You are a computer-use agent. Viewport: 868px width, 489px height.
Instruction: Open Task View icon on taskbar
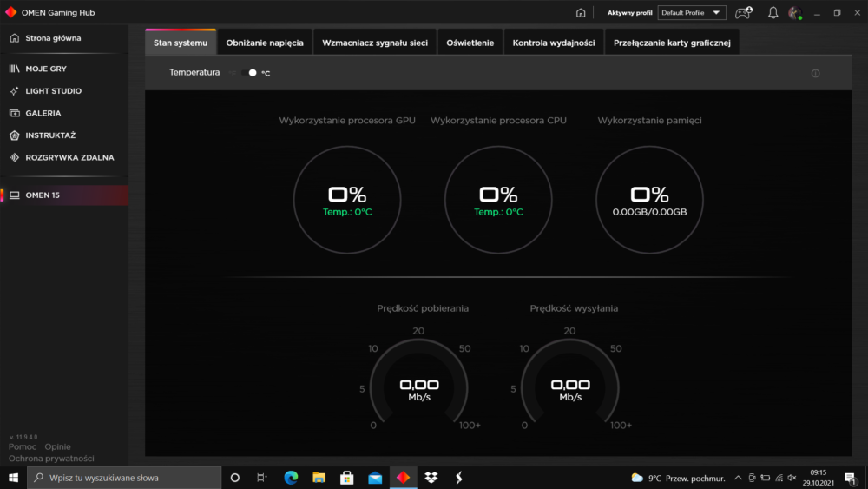tap(262, 478)
